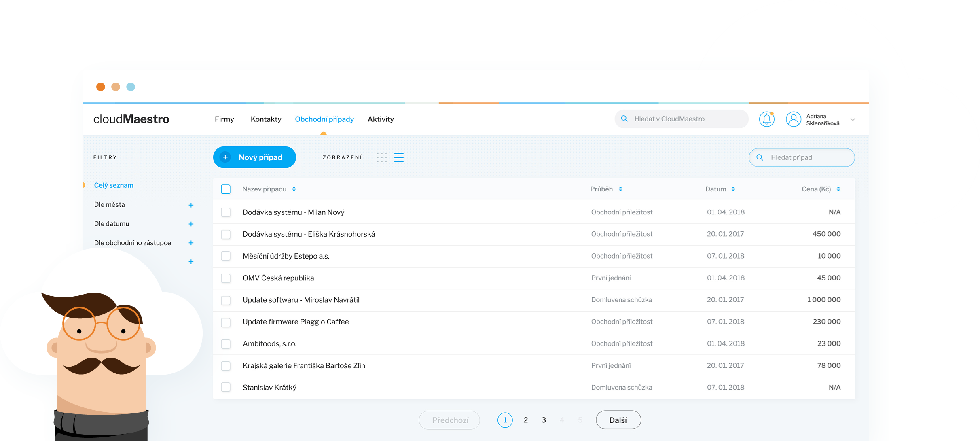
Task: Check the OMV Česká republika row
Action: pyautogui.click(x=226, y=278)
